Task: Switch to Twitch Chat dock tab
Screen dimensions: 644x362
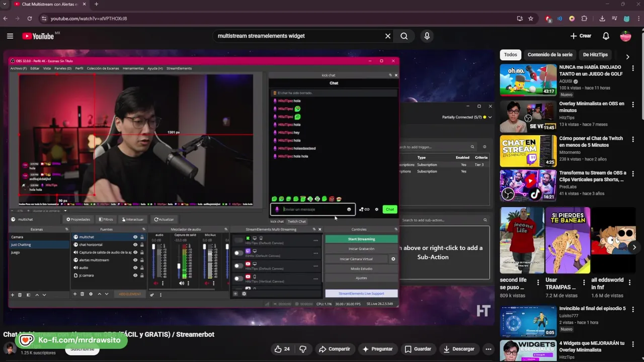Action: click(x=297, y=222)
